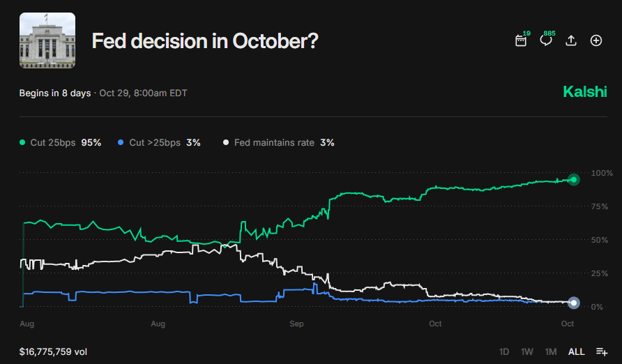Click the Federal Reserve building thumbnail
Viewport: 622px width, 364px height.
(x=47, y=41)
